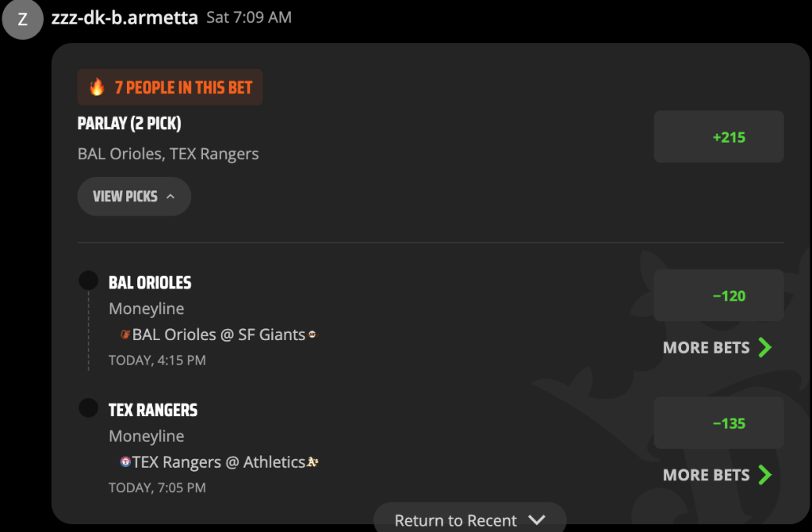
Task: Select the -120 Orioles moneyline odds
Action: coord(718,295)
